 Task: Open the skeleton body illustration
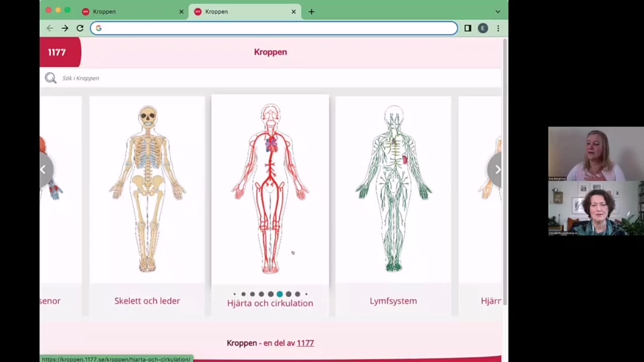147,189
